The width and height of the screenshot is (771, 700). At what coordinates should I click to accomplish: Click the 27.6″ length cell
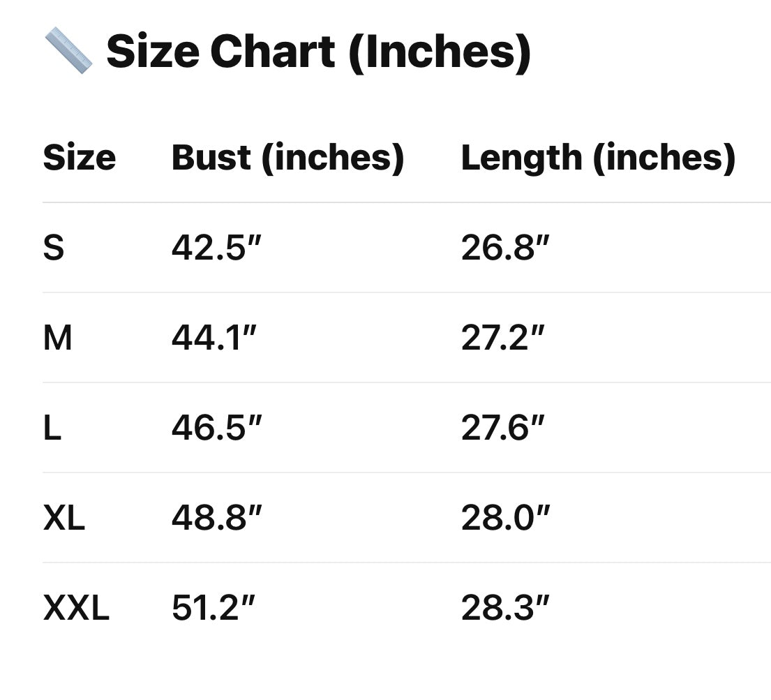tap(502, 429)
